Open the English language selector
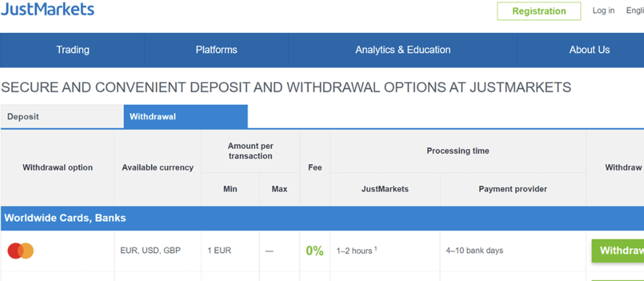This screenshot has width=644, height=281. pyautogui.click(x=634, y=11)
